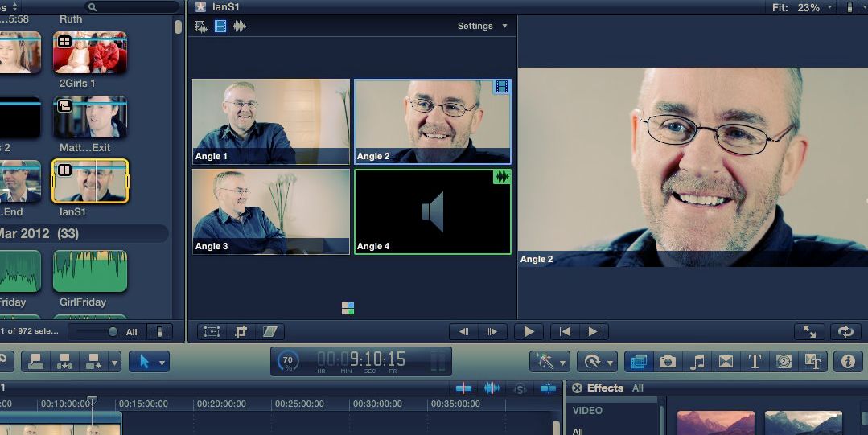This screenshot has height=435, width=868.
Task: Toggle the Effects browser button
Action: coord(639,362)
